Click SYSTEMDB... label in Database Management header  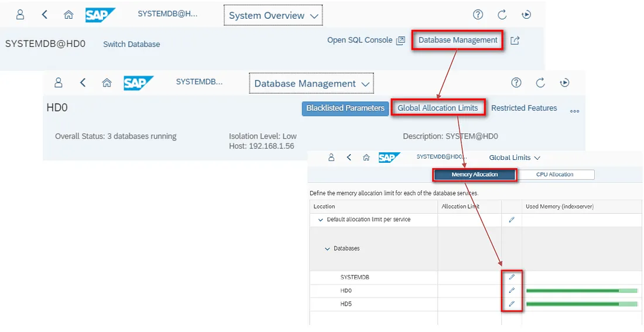click(x=199, y=82)
